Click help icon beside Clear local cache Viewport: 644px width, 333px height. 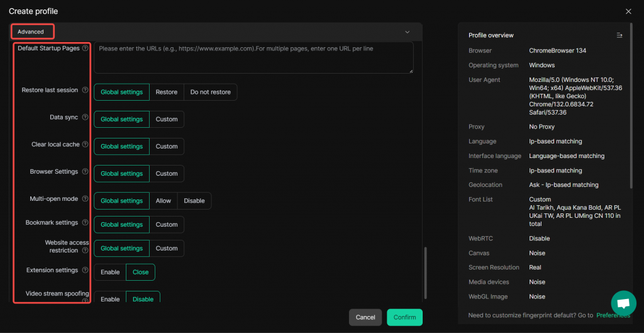(85, 145)
